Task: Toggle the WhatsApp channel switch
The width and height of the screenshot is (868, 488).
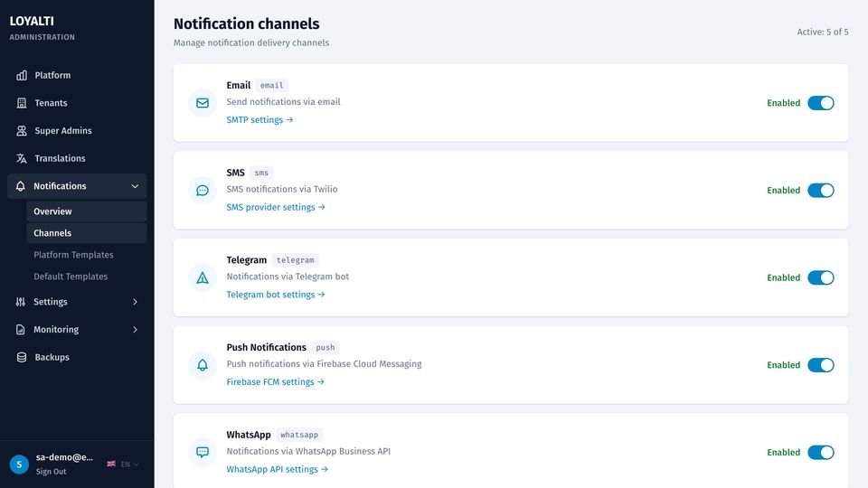Action: tap(820, 452)
